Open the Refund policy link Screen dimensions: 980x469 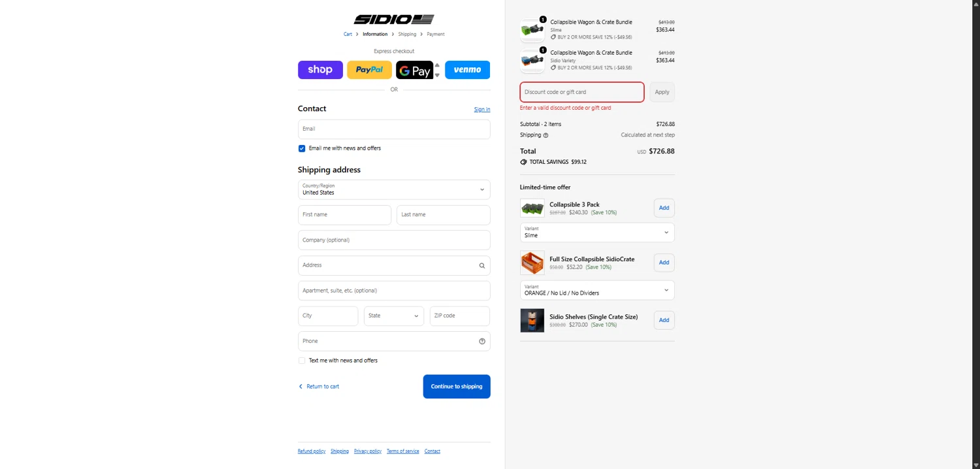click(312, 451)
